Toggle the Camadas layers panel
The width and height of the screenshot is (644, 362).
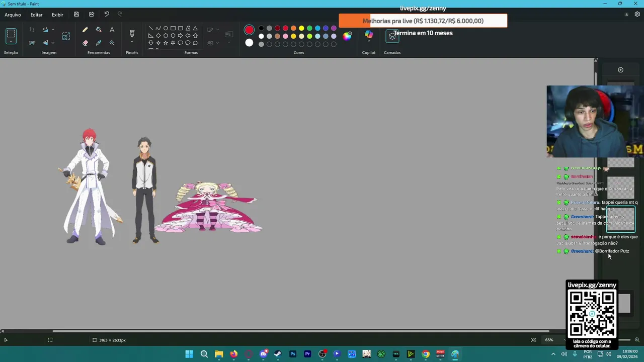[392, 36]
